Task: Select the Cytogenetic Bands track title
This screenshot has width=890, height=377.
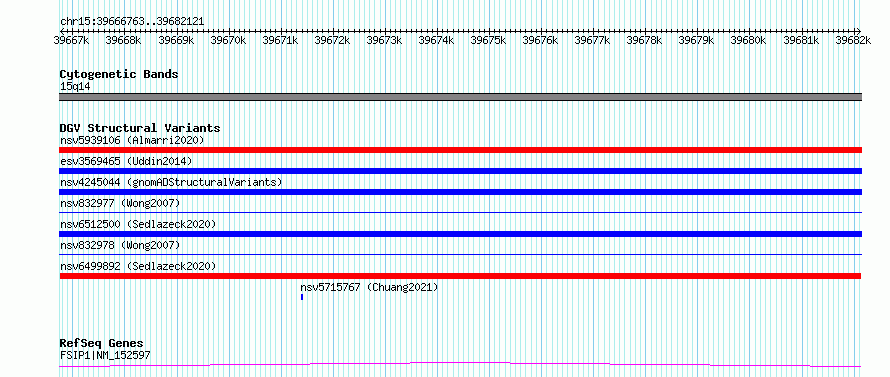Action: [119, 74]
